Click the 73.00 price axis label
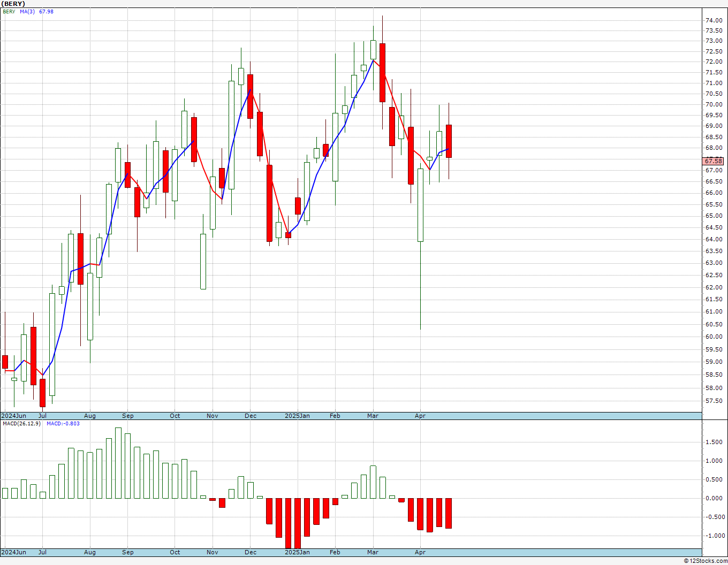728x565 pixels. (714, 41)
